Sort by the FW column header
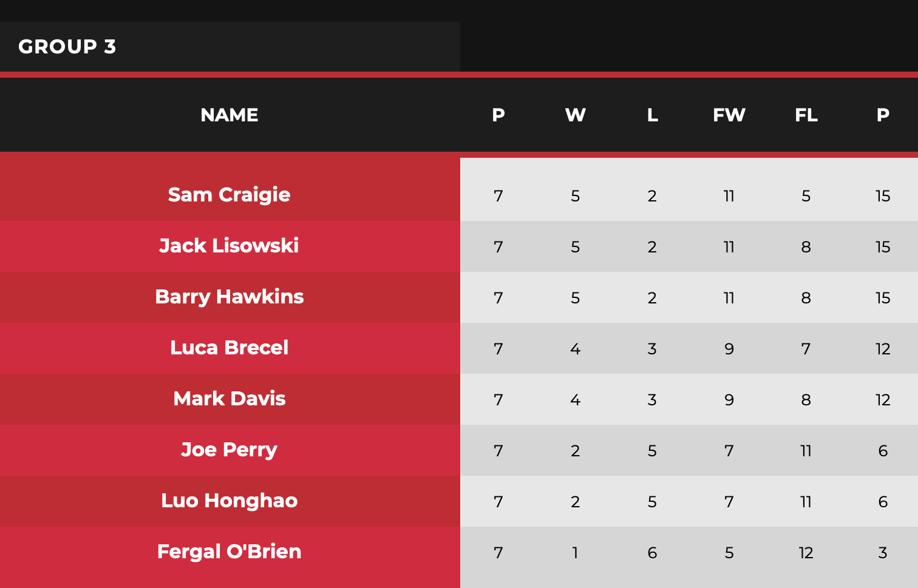Image resolution: width=918 pixels, height=588 pixels. [x=729, y=115]
